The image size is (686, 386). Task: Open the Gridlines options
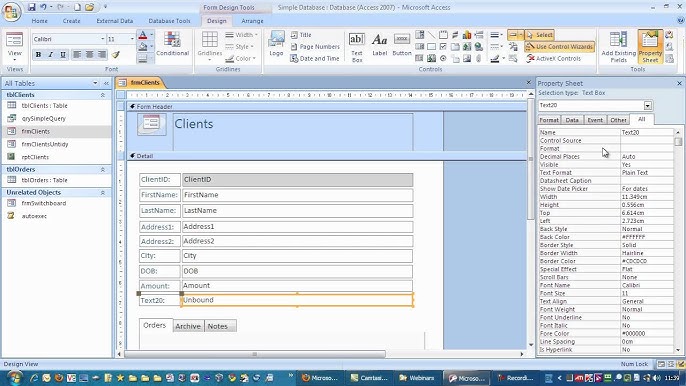[x=210, y=46]
